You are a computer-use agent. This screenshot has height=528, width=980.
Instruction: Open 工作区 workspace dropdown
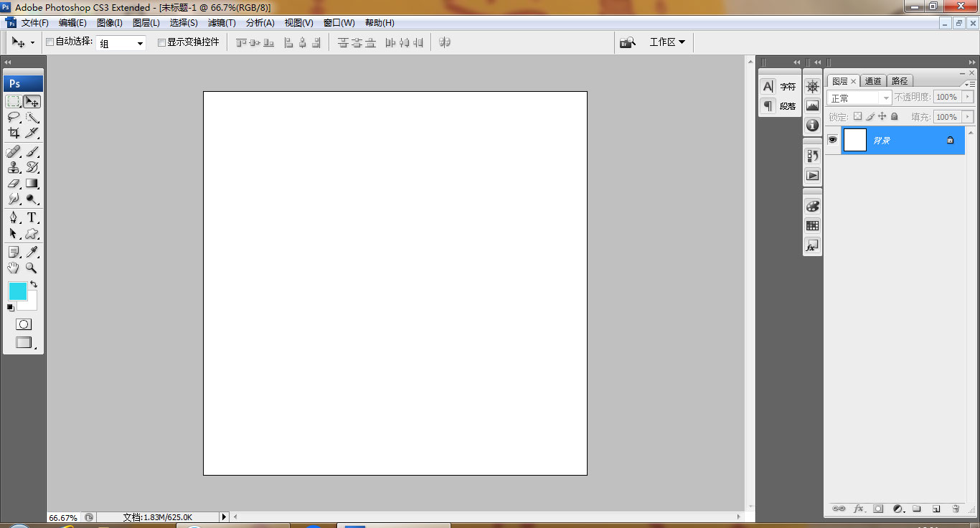[x=667, y=42]
